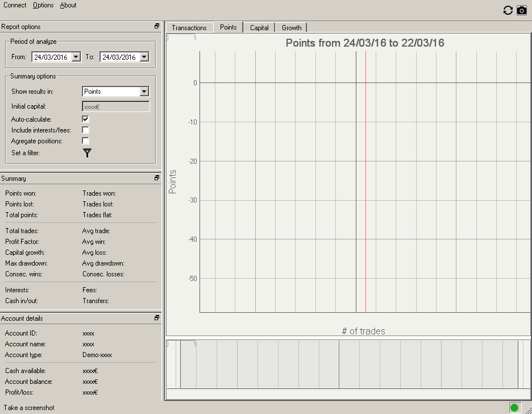Open the Options menu
The width and height of the screenshot is (532, 414).
point(43,5)
